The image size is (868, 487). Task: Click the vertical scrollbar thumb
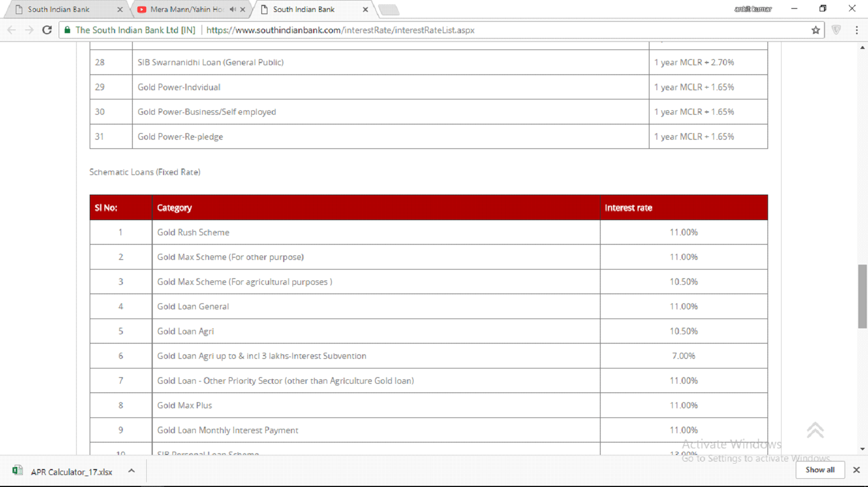(863, 296)
